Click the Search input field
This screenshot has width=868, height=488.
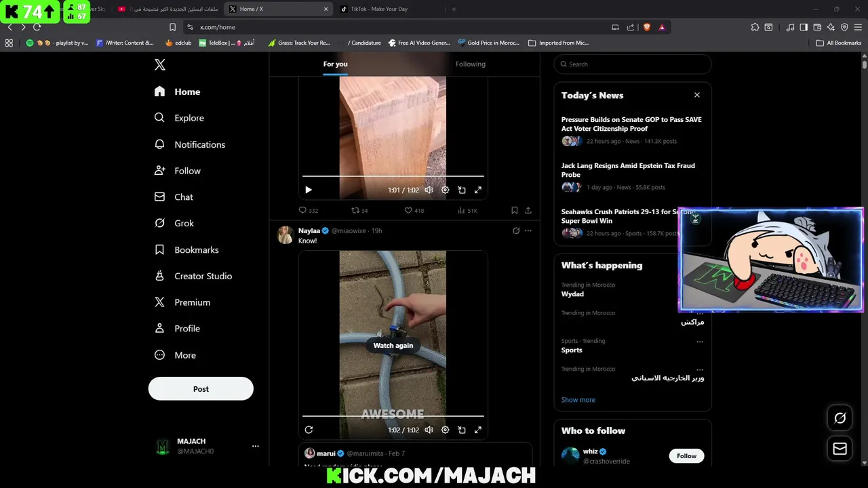(x=633, y=64)
